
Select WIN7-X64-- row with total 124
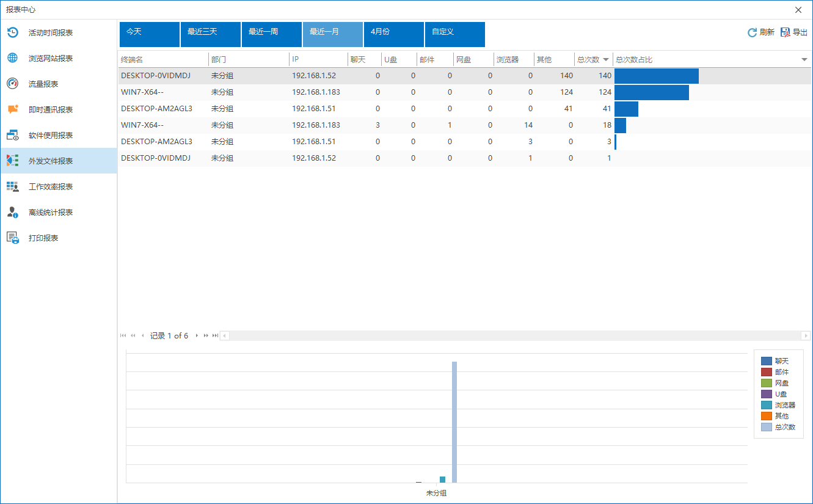pyautogui.click(x=465, y=92)
